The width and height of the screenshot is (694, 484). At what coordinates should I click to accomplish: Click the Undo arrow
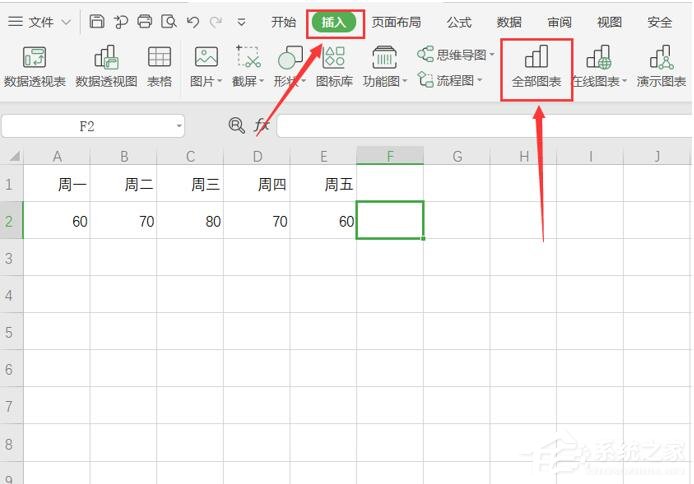tap(193, 21)
